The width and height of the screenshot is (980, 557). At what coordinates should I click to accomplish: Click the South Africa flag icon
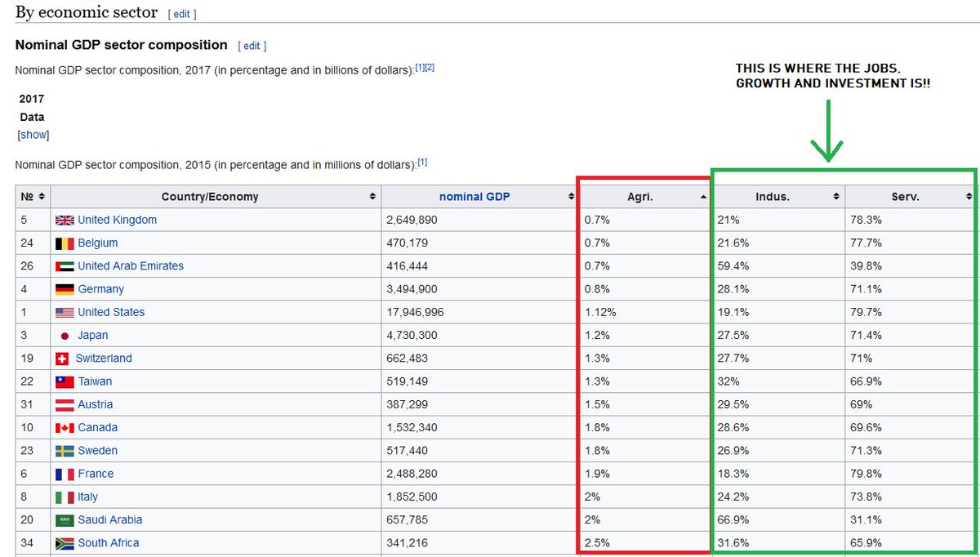(x=65, y=543)
